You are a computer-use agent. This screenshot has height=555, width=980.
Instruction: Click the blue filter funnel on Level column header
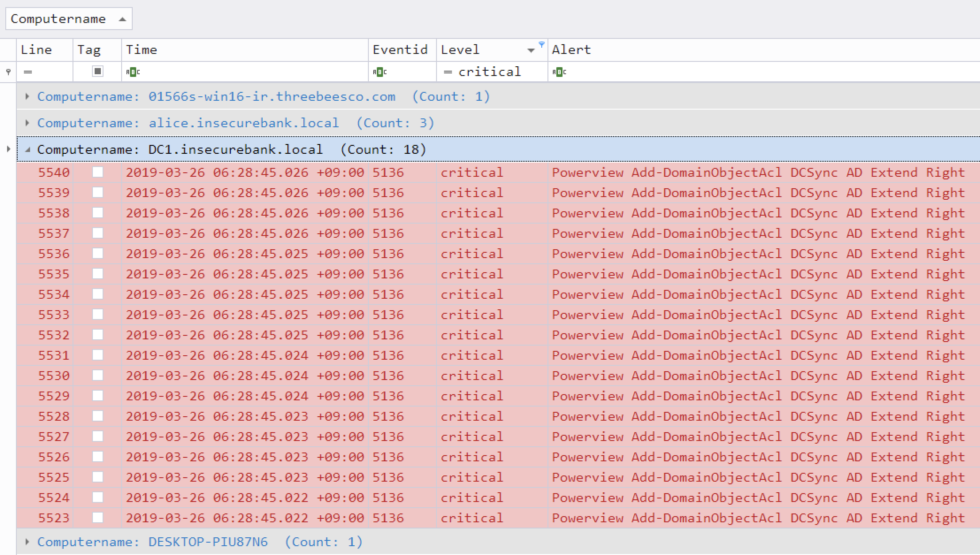point(541,45)
